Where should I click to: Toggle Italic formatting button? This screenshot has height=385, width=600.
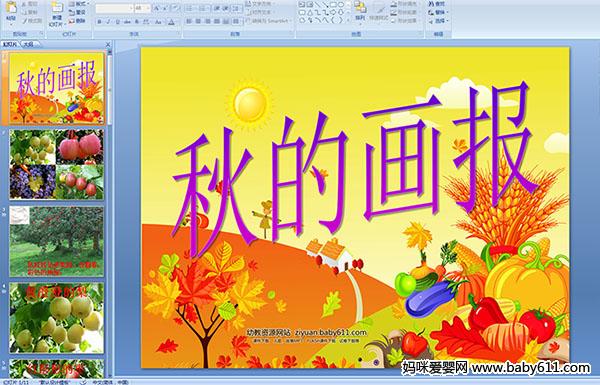click(x=108, y=22)
